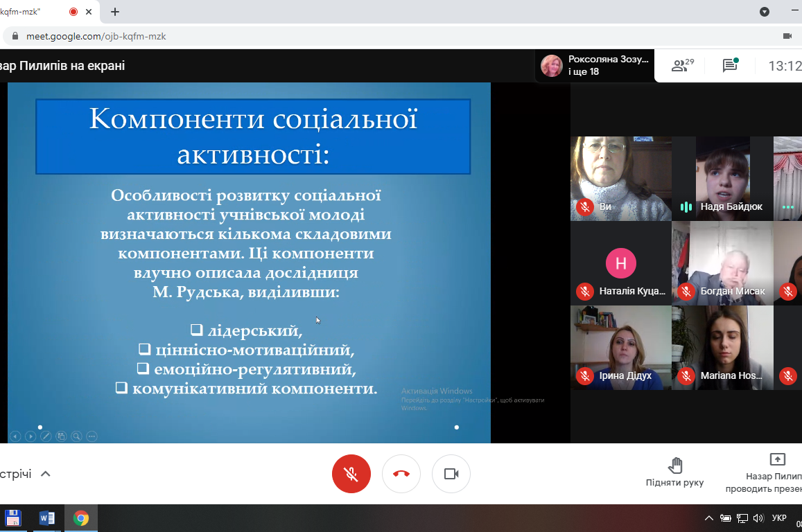Unmute the microphone in the bottom bar
This screenshot has height=532, width=802.
pyautogui.click(x=351, y=474)
